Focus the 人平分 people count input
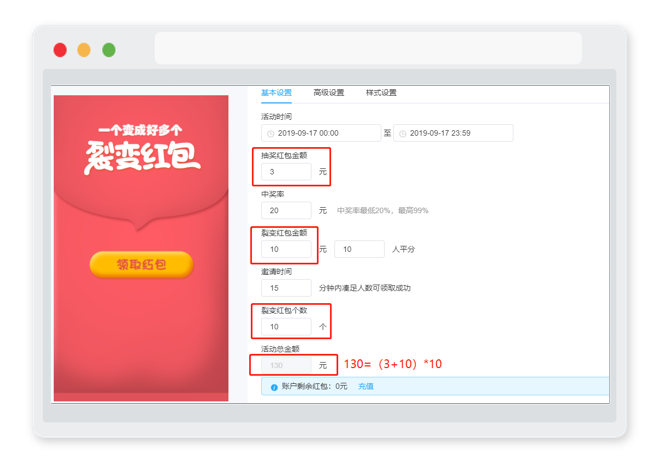This screenshot has width=660, height=463. [359, 249]
